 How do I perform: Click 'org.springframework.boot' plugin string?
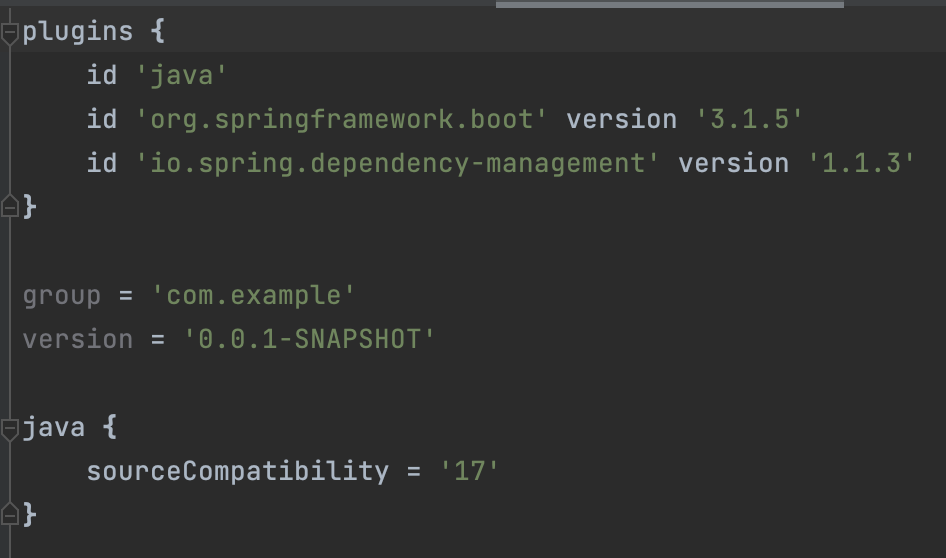coord(341,119)
